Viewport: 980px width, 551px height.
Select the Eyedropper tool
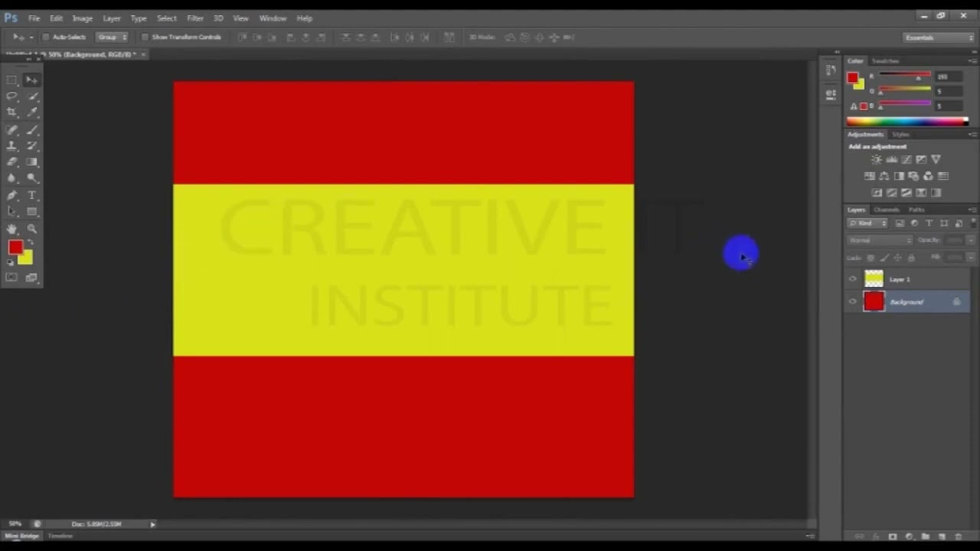tap(31, 112)
